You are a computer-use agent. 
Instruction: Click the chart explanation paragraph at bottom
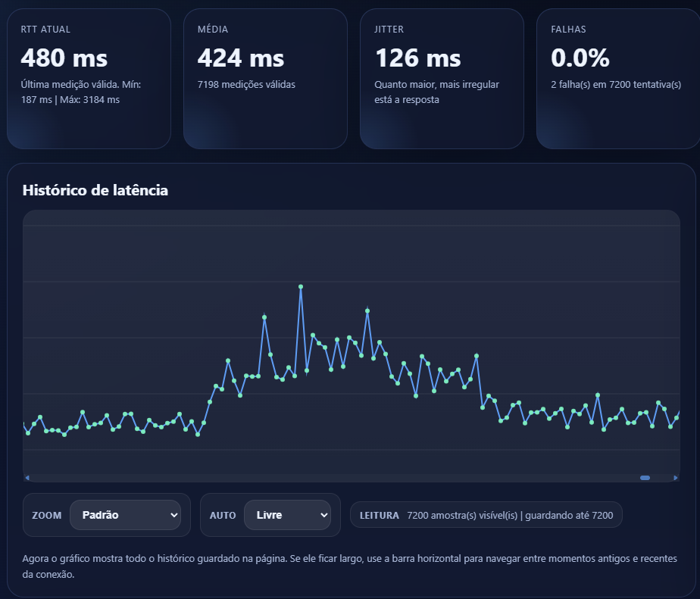click(x=349, y=566)
